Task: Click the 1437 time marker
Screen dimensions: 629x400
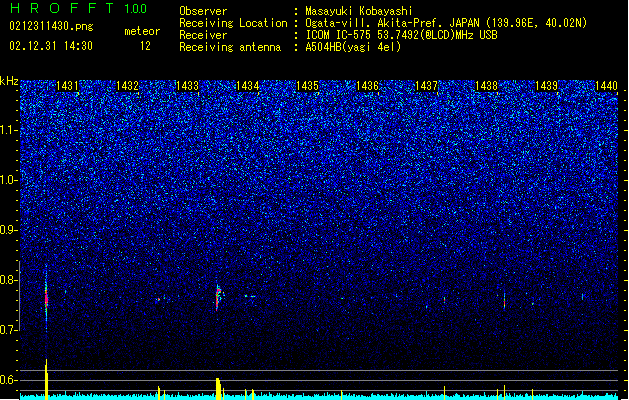Action: 426,86
